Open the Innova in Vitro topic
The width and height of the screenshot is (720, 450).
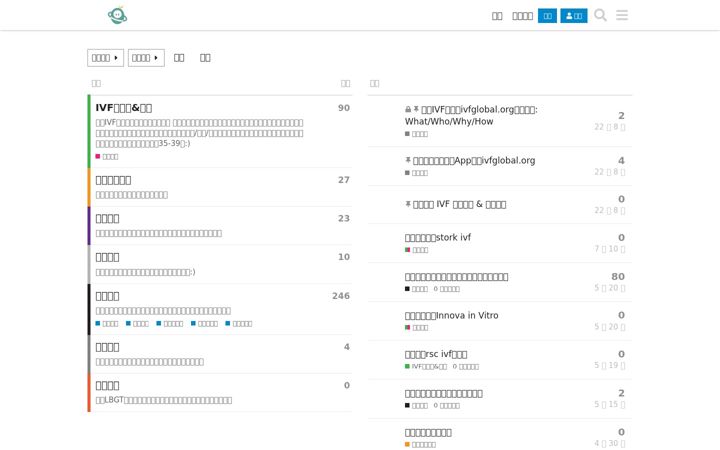coord(451,315)
